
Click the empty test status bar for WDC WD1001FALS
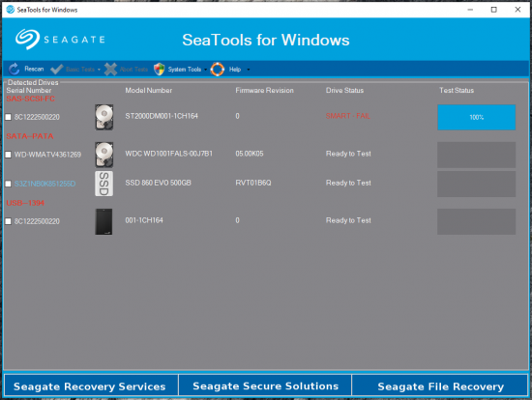click(x=476, y=155)
